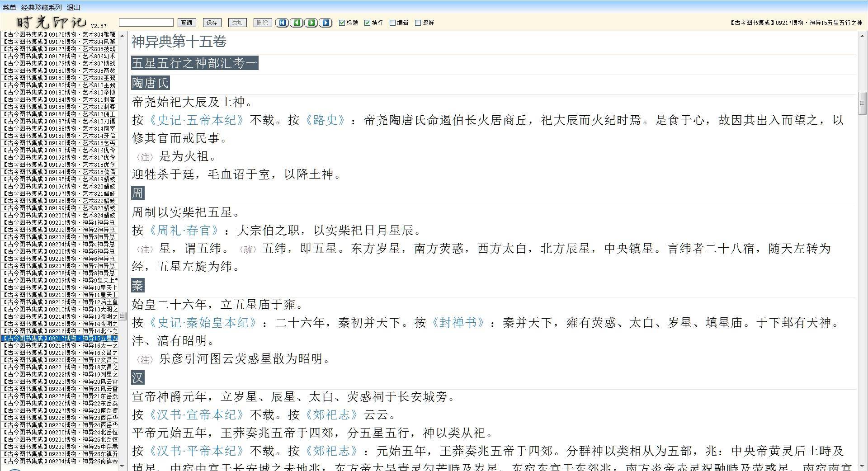Screen dimensions: 868x471
Task: Select list row 09178博物·艺术806幻术
Action: click(x=59, y=56)
